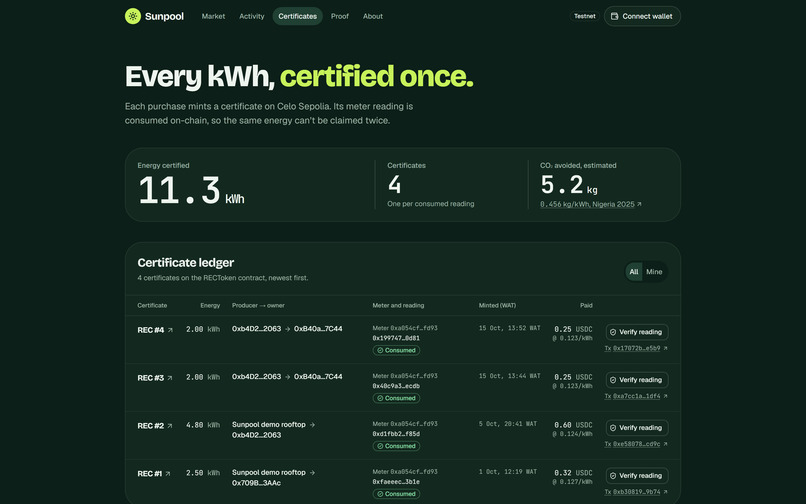Click the Sunpool sun logo icon
806x504 pixels.
133,16
